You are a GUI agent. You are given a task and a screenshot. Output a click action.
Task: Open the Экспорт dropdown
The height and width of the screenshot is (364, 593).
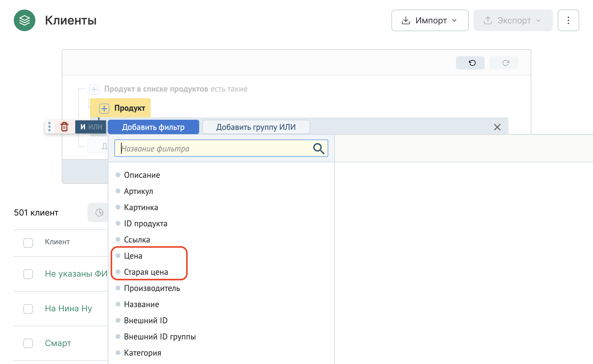(x=513, y=20)
